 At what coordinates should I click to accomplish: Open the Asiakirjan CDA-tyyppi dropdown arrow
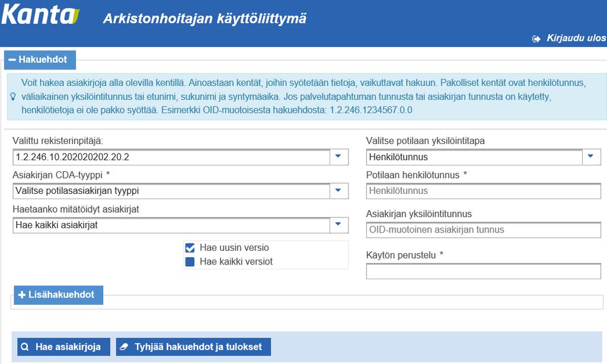pos(338,190)
